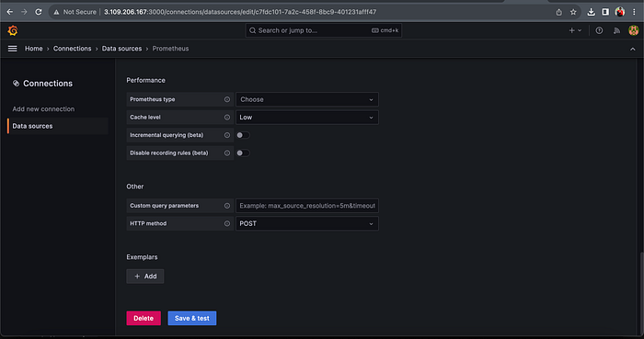This screenshot has height=339, width=644.
Task: Click the Add exemplar button
Action: pyautogui.click(x=145, y=277)
